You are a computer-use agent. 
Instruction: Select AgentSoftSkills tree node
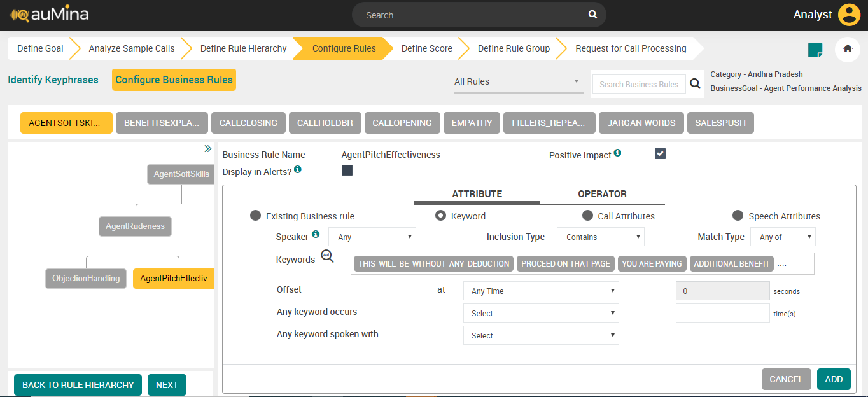coord(181,174)
